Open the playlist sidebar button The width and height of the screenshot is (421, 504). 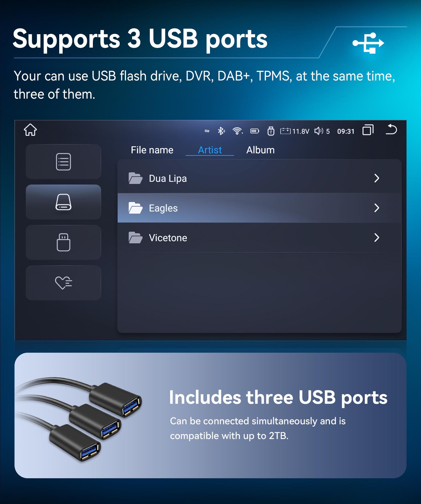pos(63,162)
